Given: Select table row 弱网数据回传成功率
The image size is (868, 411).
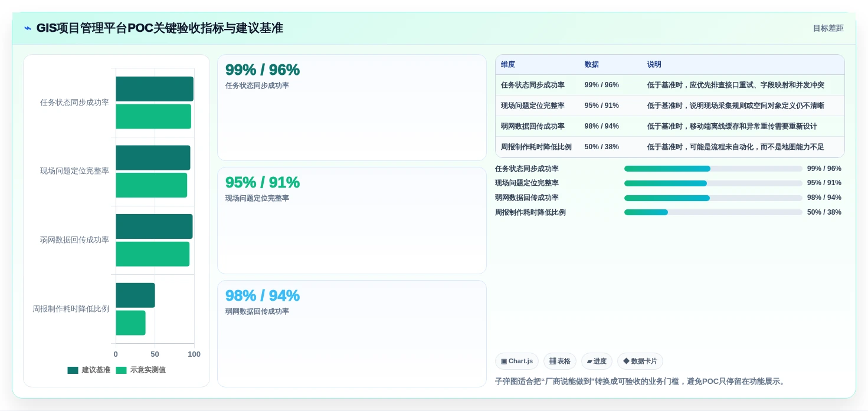Looking at the screenshot, I should pyautogui.click(x=670, y=126).
